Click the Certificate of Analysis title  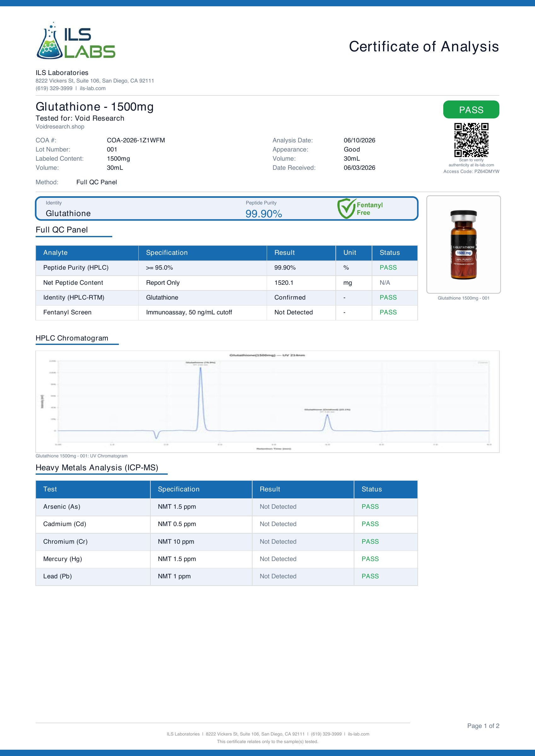pyautogui.click(x=424, y=46)
